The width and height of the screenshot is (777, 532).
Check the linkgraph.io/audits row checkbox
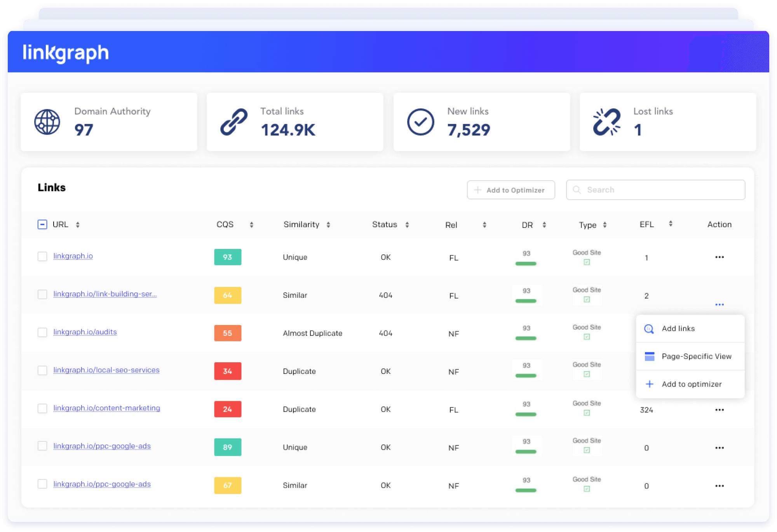(42, 332)
